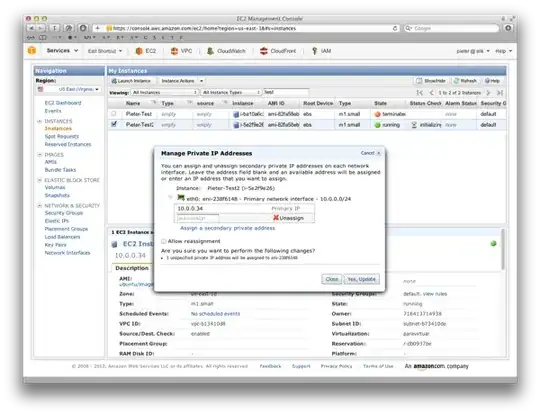Open the Edit Shortcut dropdown
The image size is (540, 415).
tap(105, 51)
